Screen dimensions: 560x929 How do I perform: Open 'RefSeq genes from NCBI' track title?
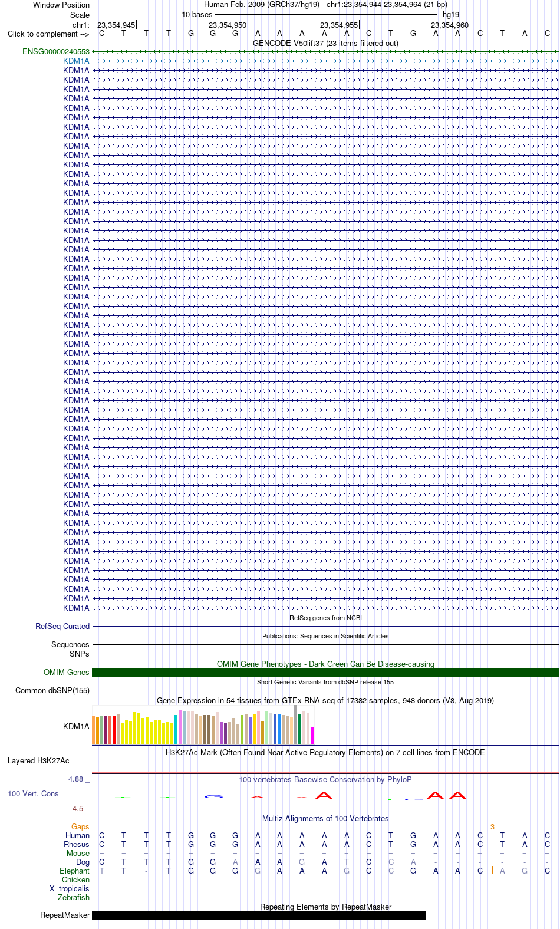pos(325,618)
